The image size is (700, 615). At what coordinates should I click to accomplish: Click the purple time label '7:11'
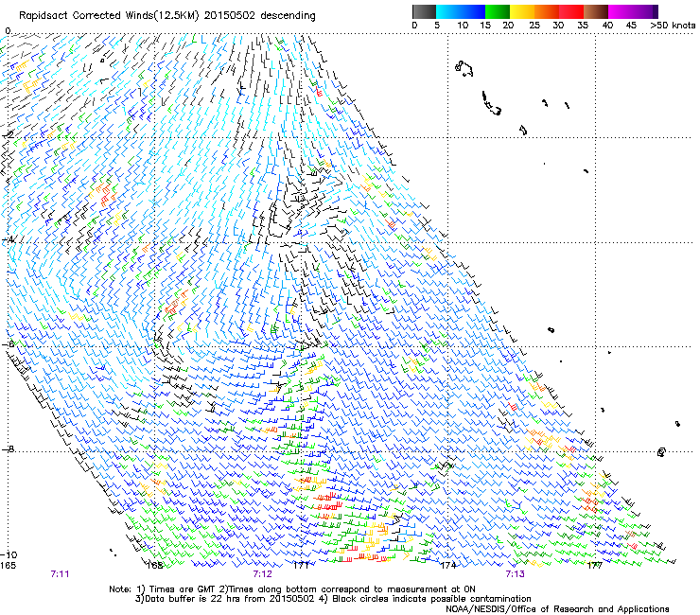point(60,574)
